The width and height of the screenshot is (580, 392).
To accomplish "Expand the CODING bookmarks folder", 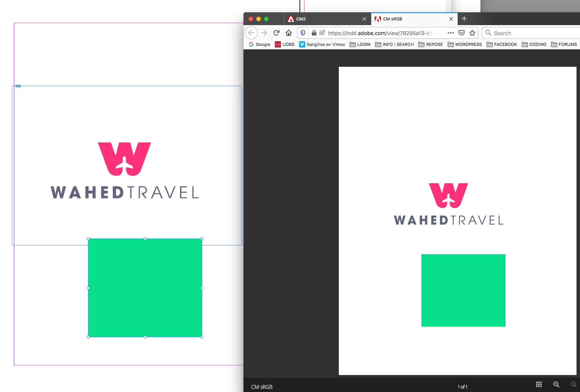I will 534,44.
